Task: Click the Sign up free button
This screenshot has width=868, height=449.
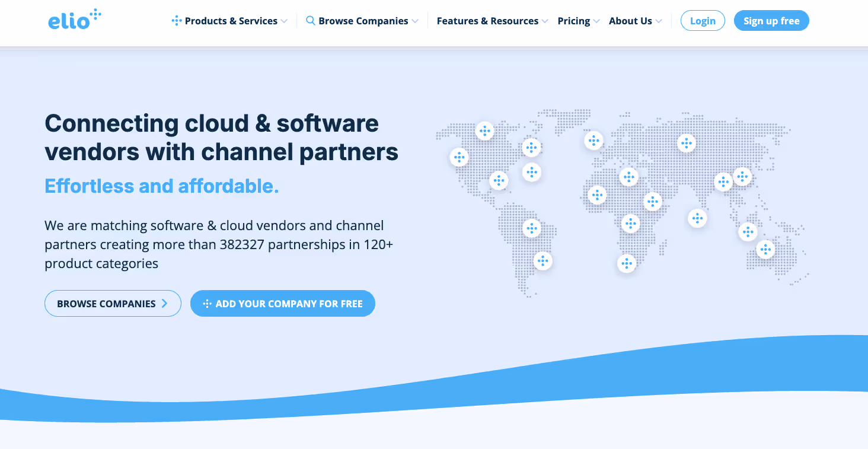Action: (771, 21)
